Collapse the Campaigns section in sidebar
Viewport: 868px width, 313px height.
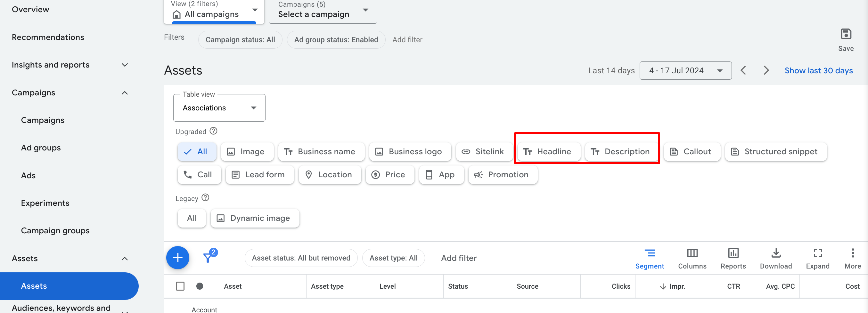pos(125,92)
